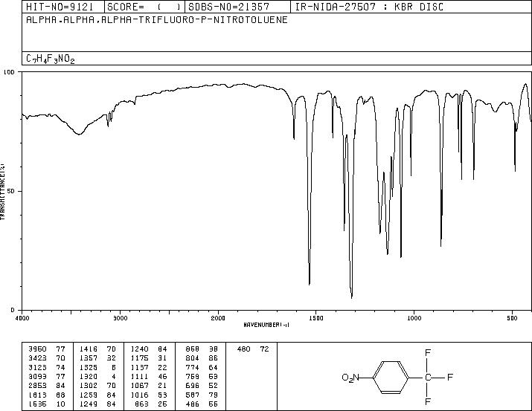Screen dimensions: 532x411
Task: Click the right fluorine atom F in the structure
Action: [450, 377]
